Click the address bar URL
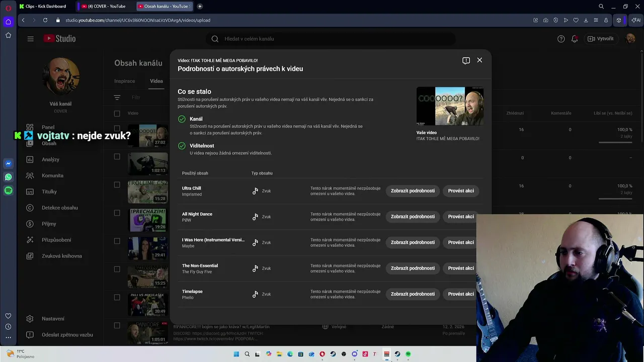 coord(138,20)
